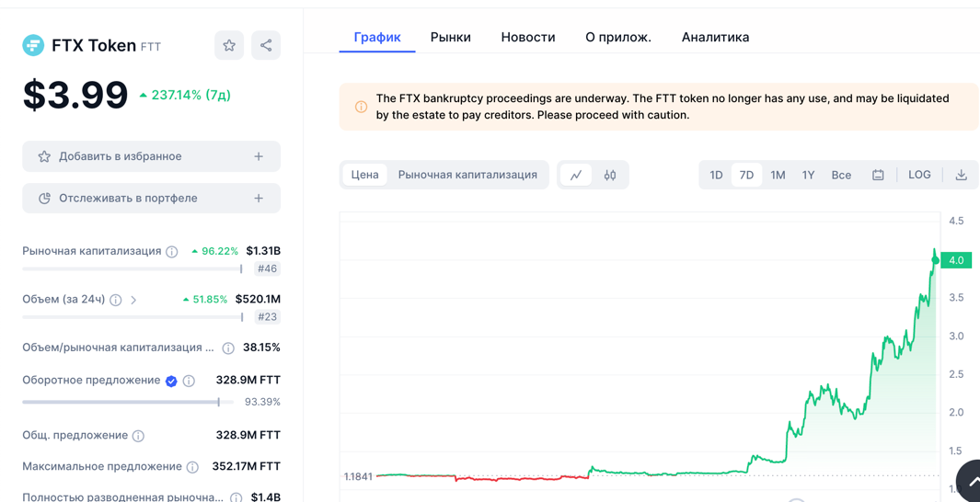Set chart range to 7D
This screenshot has height=502, width=980.
tap(746, 175)
